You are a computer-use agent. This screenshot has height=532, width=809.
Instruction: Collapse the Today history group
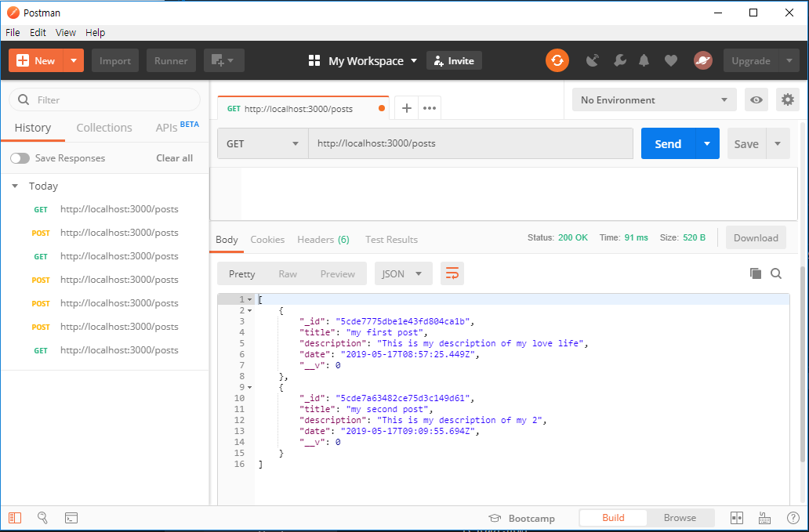click(15, 186)
